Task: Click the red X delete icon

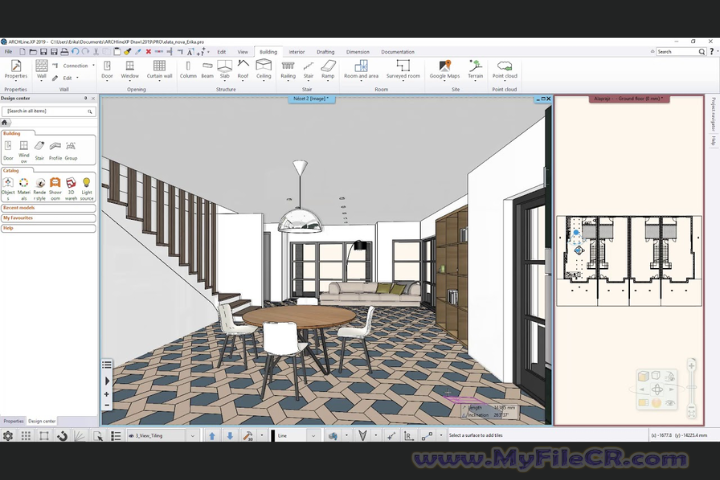Action: pos(148,51)
